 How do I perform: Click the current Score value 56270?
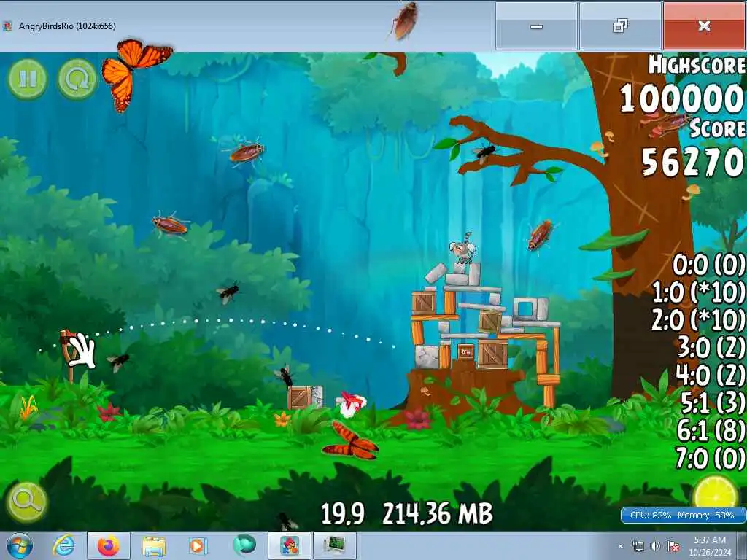[693, 163]
